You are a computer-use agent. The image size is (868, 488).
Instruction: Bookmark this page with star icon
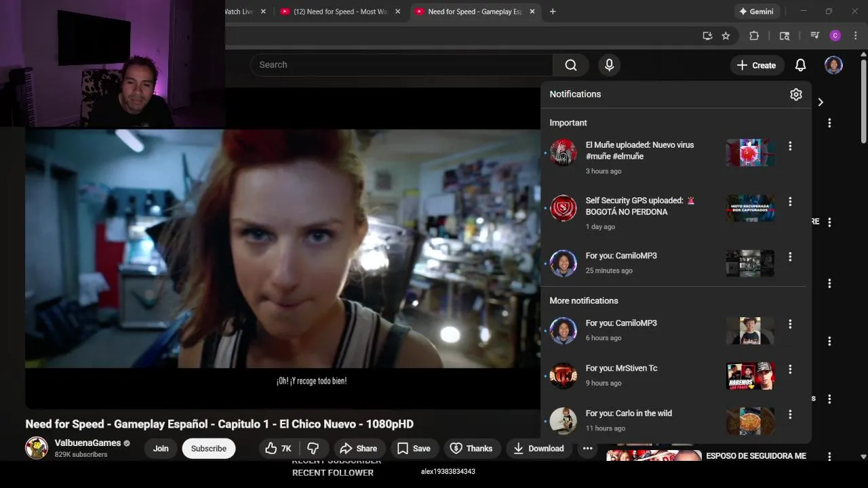(726, 36)
